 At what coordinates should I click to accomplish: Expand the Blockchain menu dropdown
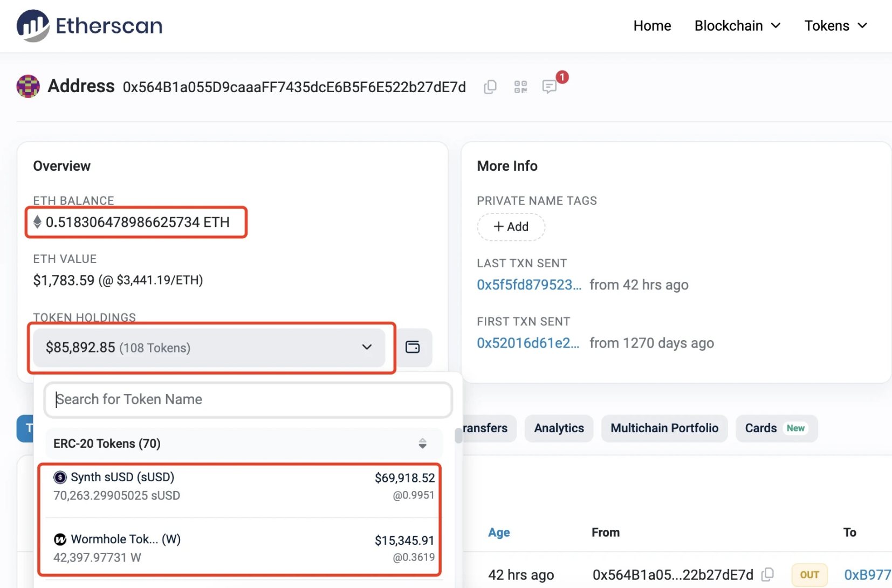tap(737, 26)
